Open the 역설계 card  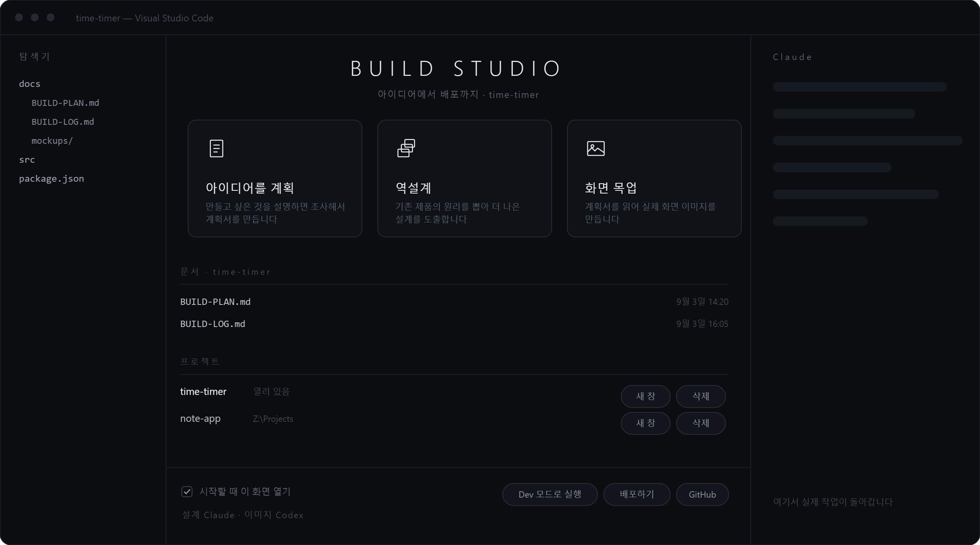tap(465, 179)
